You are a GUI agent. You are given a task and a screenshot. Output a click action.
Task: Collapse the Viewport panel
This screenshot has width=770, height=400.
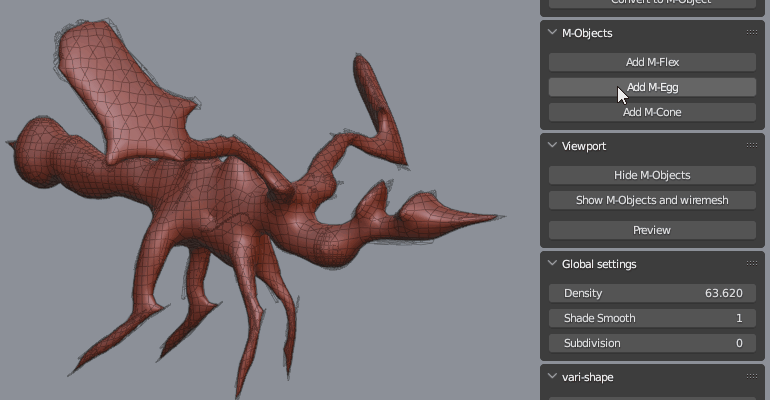pyautogui.click(x=552, y=145)
